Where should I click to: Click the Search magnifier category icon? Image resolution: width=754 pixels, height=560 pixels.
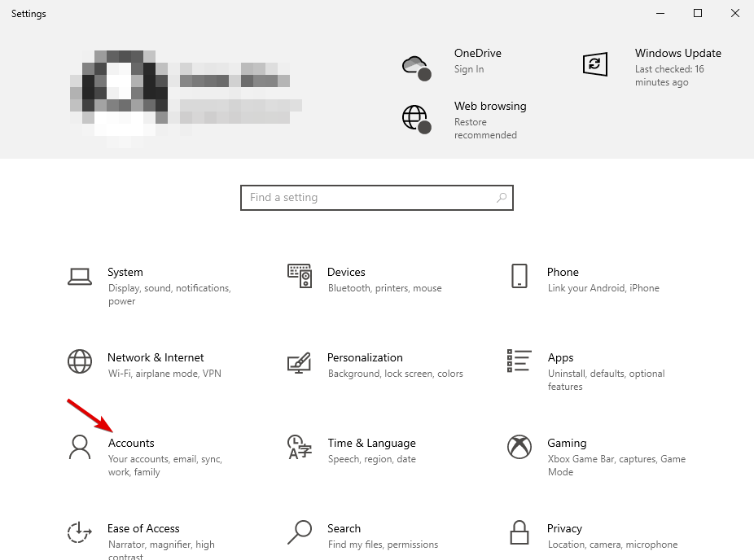pyautogui.click(x=300, y=532)
